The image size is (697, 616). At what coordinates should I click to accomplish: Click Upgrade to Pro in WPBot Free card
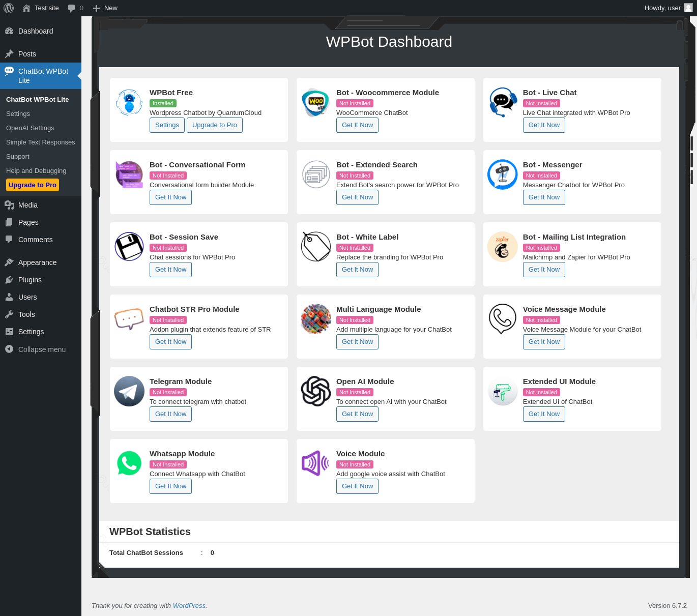[x=215, y=125]
